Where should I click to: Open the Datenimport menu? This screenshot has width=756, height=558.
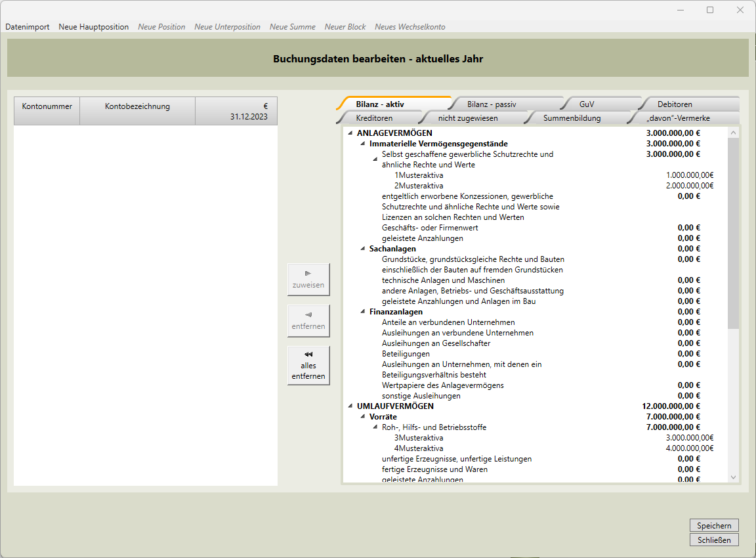(28, 27)
